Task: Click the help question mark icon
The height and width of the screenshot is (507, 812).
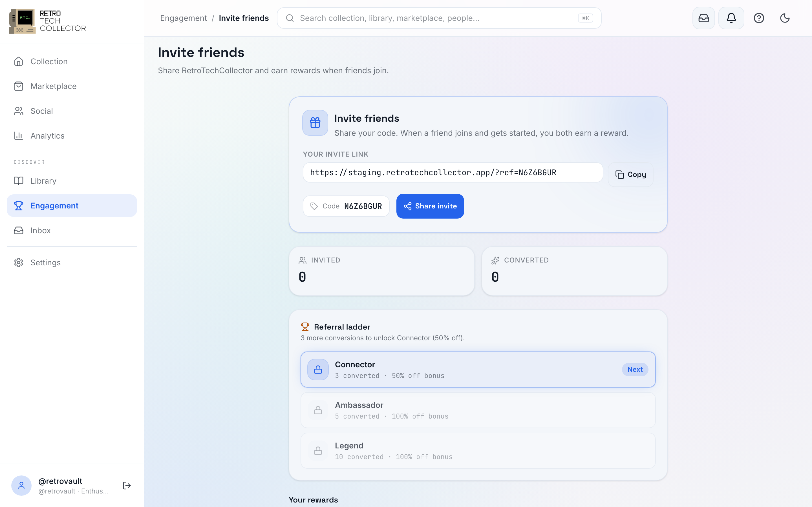Action: [x=759, y=18]
